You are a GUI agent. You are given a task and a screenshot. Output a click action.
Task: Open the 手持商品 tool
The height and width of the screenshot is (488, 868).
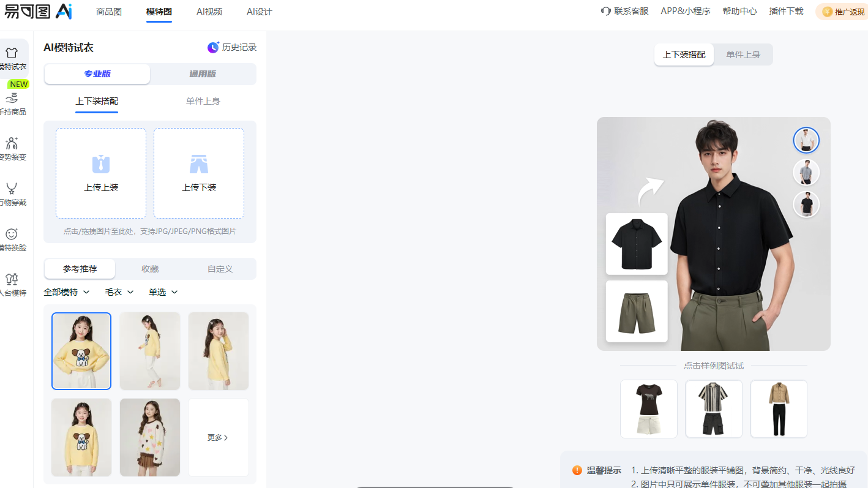(13, 103)
